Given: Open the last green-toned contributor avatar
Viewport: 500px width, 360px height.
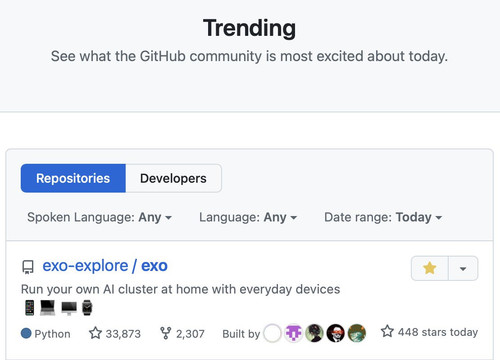Looking at the screenshot, I should 357,333.
